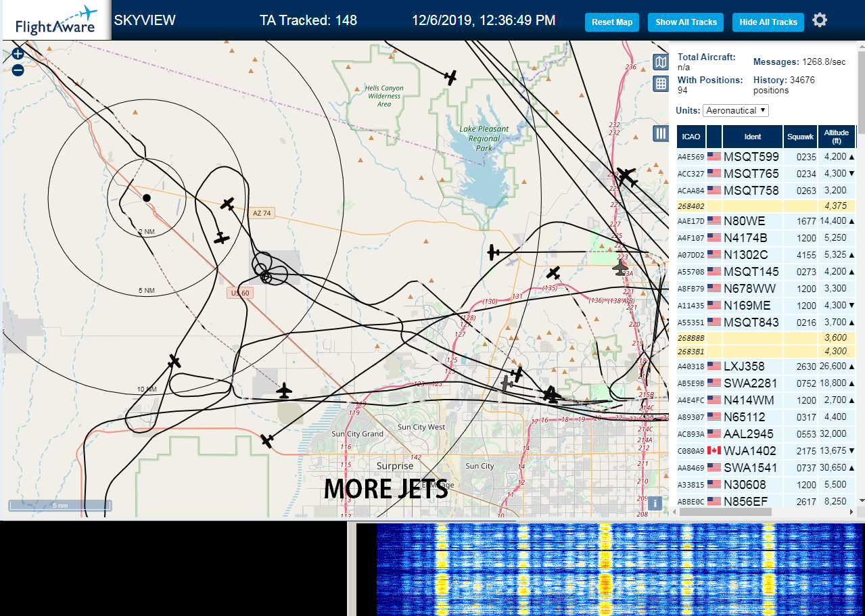
Task: Select aircraft icon above Sun City Grand
Action: pyautogui.click(x=284, y=391)
